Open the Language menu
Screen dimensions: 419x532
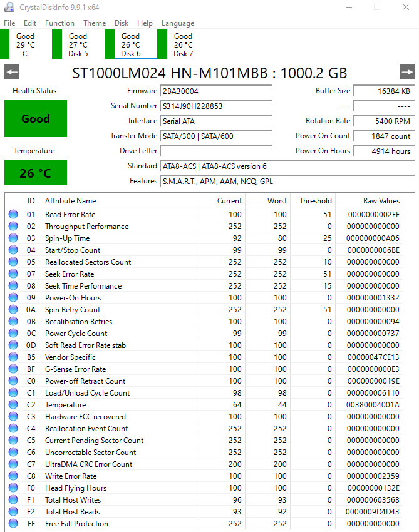click(178, 23)
